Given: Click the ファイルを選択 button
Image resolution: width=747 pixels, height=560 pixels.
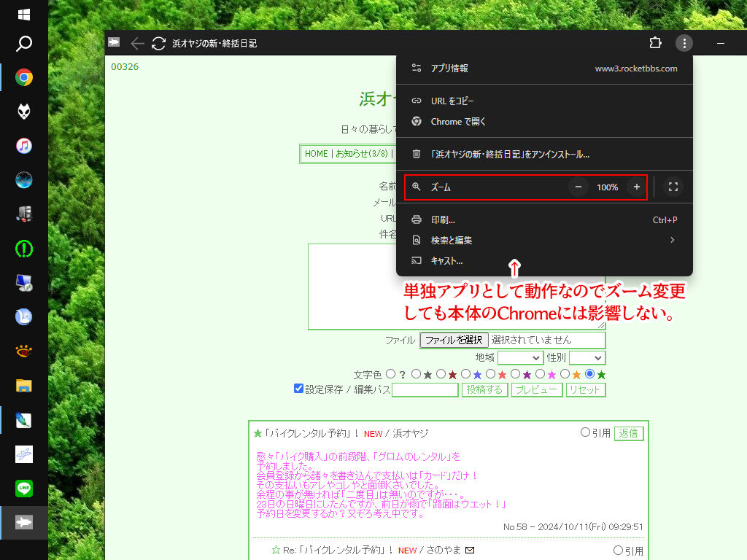Looking at the screenshot, I should tap(454, 340).
